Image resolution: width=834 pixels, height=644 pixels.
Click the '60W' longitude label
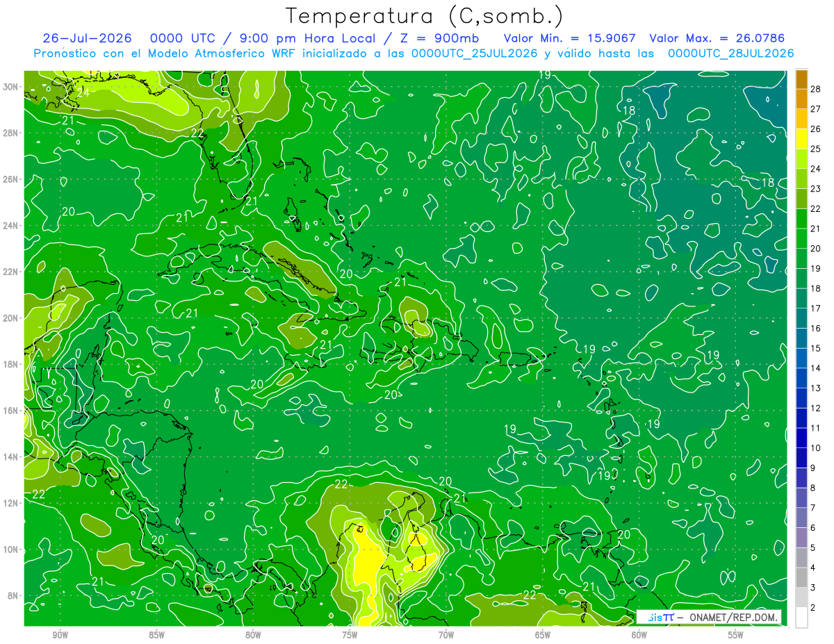tap(639, 635)
